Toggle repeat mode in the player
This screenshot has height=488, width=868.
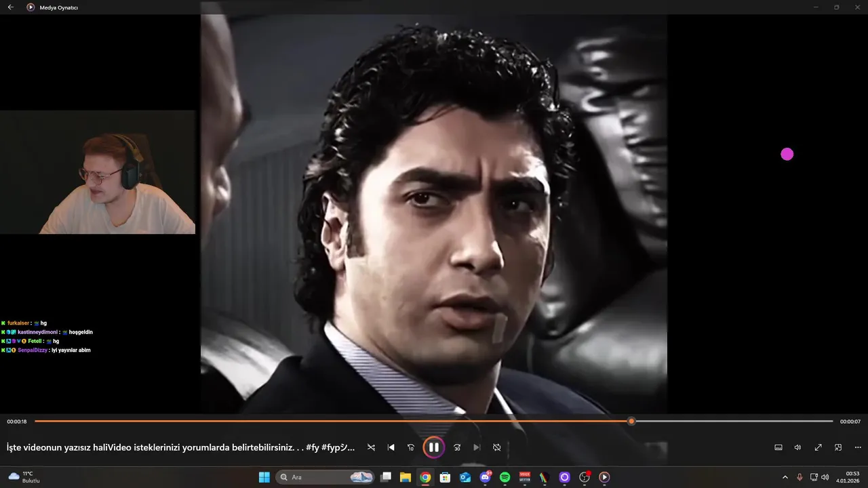pyautogui.click(x=496, y=447)
